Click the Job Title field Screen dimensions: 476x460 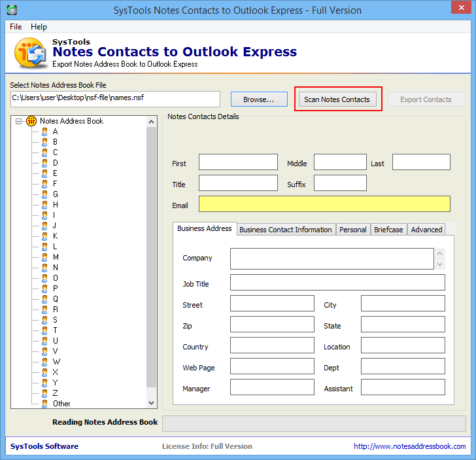[337, 283]
